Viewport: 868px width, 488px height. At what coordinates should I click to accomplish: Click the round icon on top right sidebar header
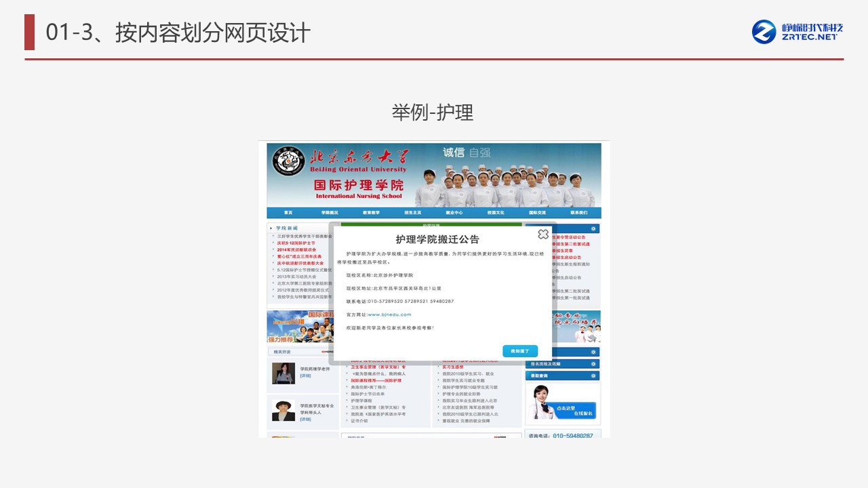tap(594, 229)
